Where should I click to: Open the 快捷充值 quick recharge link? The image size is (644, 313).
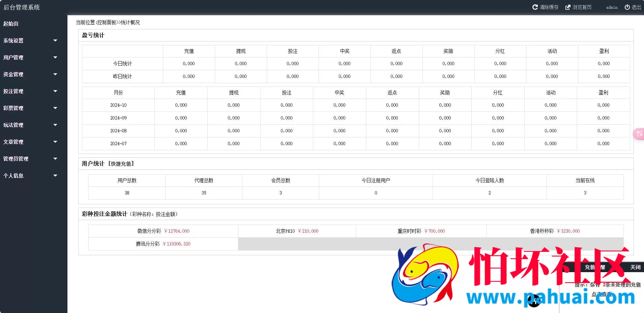(x=121, y=163)
